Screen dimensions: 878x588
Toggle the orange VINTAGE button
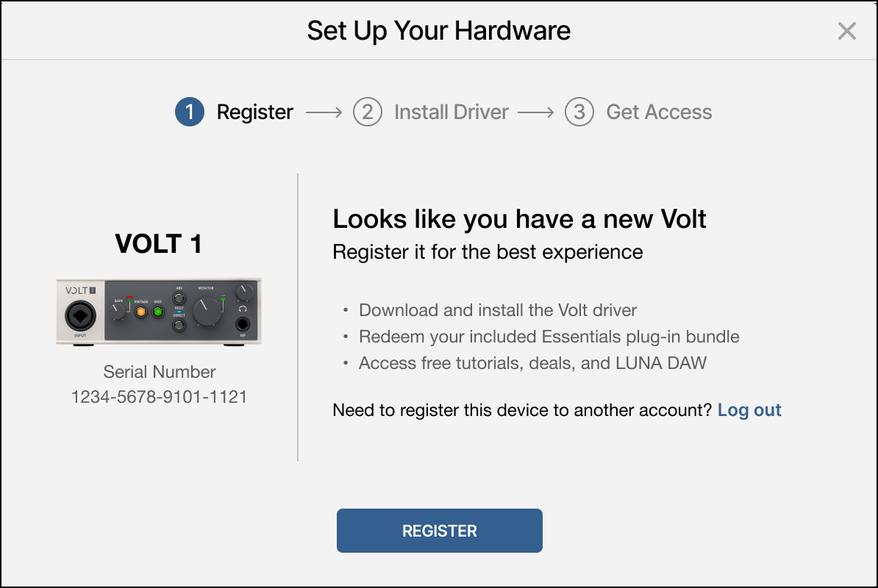click(140, 312)
